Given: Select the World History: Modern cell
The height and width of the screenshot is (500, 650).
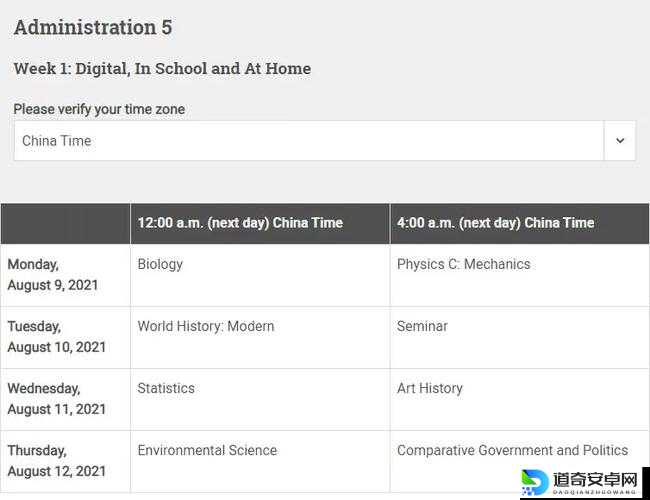Looking at the screenshot, I should click(x=205, y=326).
